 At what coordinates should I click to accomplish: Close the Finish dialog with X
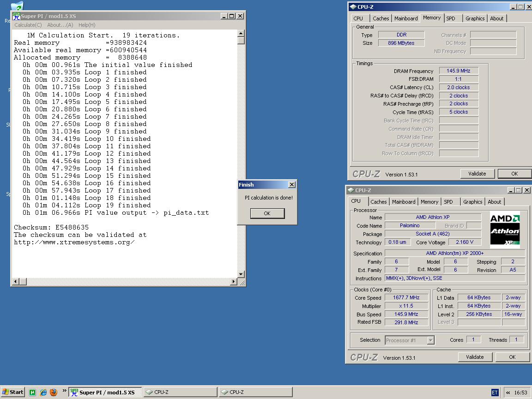point(292,185)
